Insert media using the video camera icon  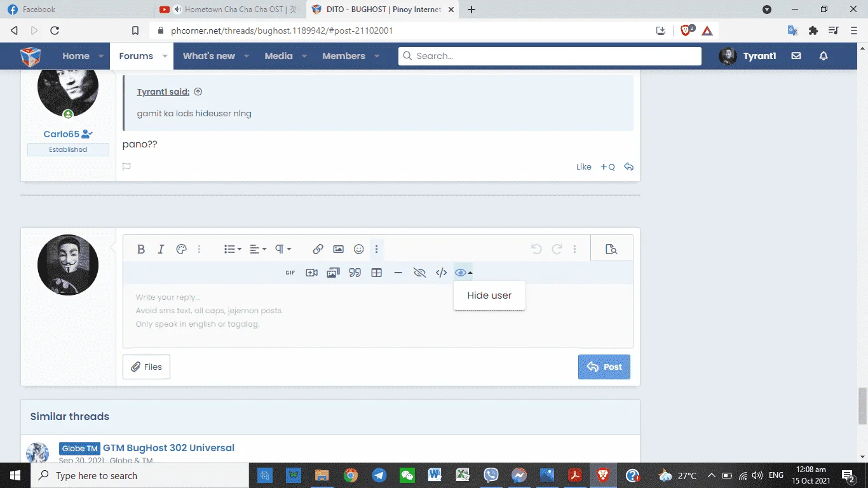click(311, 273)
